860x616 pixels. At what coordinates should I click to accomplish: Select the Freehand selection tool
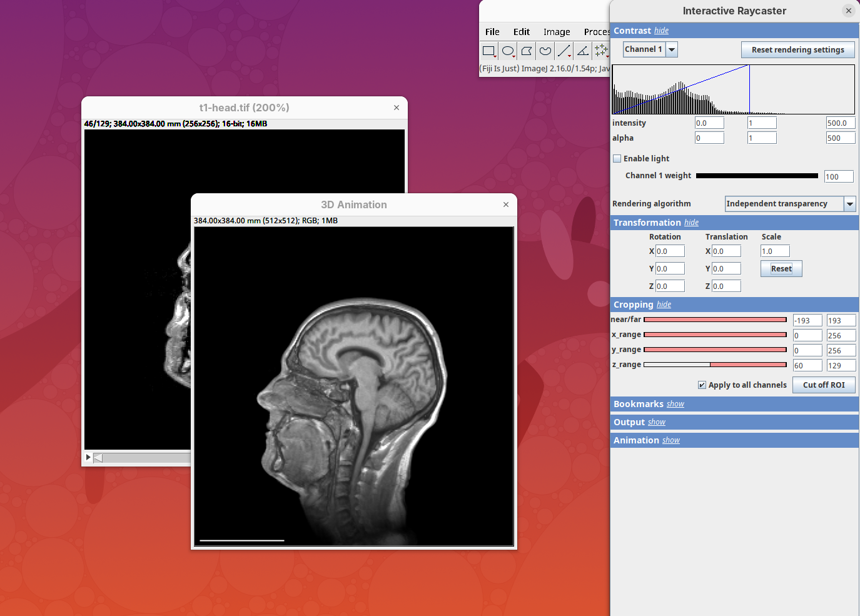[x=545, y=51]
